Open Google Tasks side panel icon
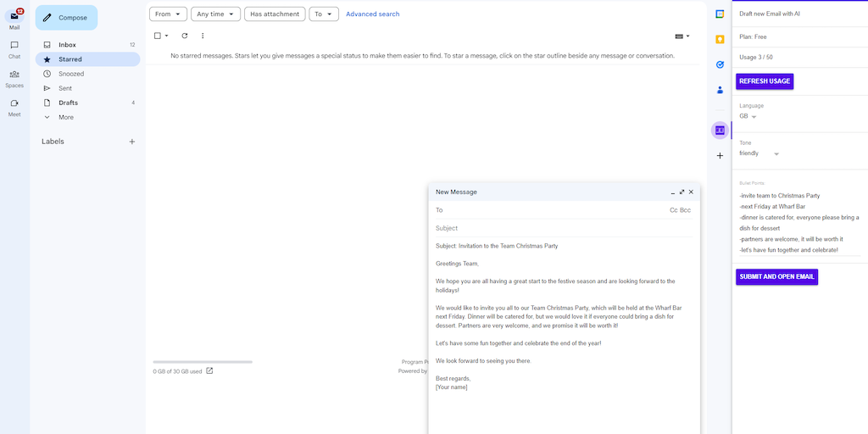The image size is (868, 434). pyautogui.click(x=720, y=64)
